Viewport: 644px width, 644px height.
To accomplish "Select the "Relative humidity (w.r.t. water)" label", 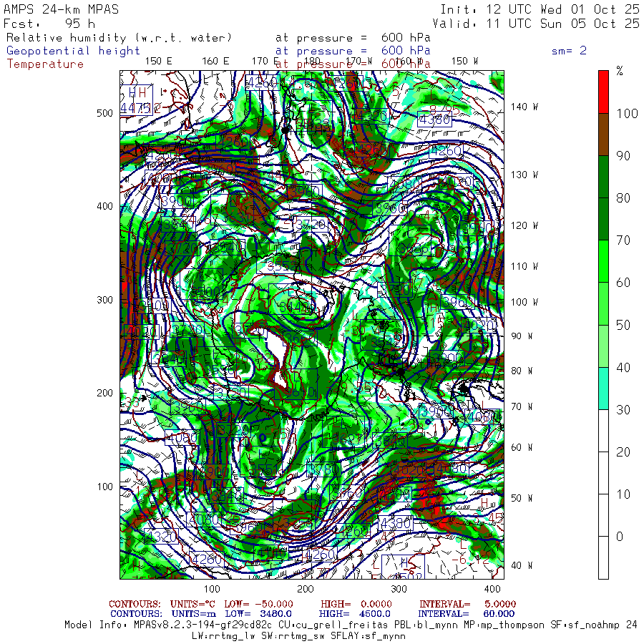I will (x=119, y=37).
